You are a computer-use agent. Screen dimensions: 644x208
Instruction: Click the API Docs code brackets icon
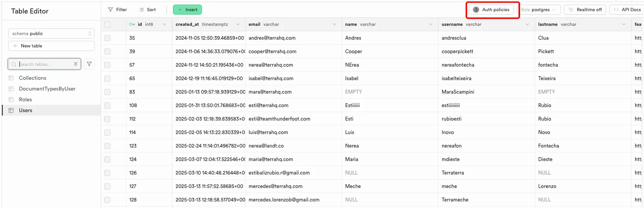616,10
